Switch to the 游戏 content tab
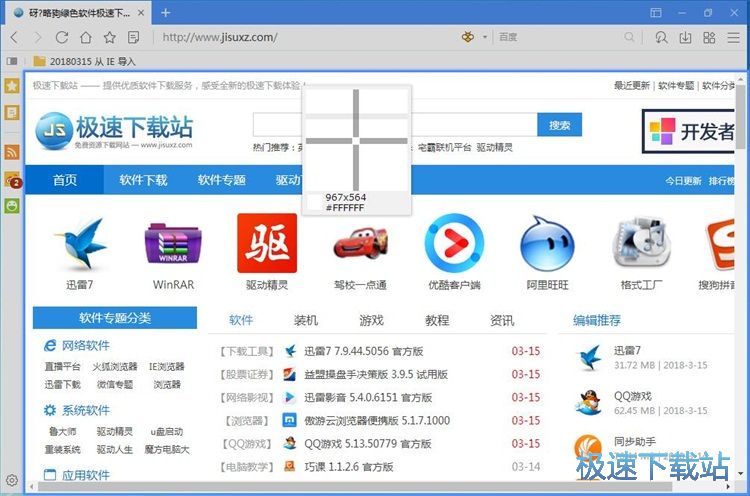The width and height of the screenshot is (750, 496). click(372, 320)
